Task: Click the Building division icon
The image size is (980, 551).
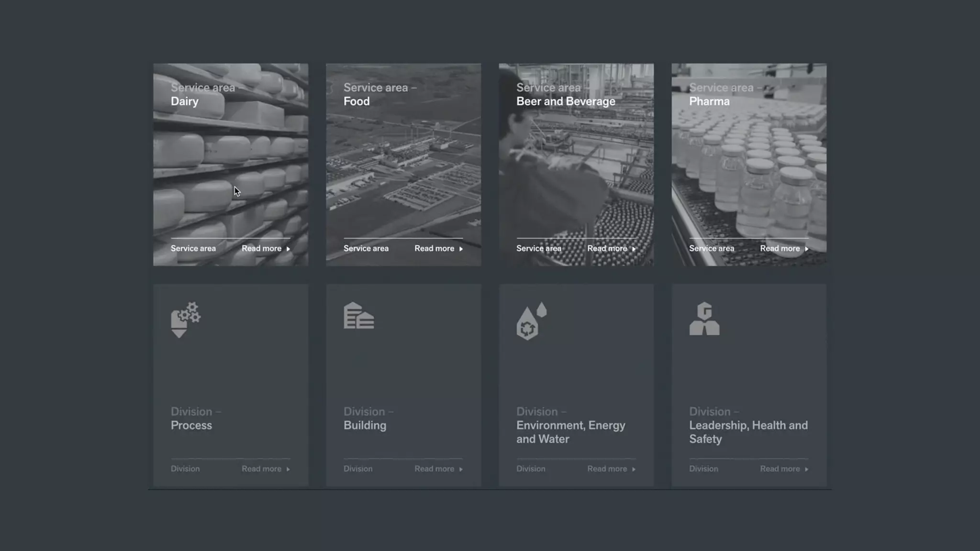Action: pyautogui.click(x=358, y=316)
